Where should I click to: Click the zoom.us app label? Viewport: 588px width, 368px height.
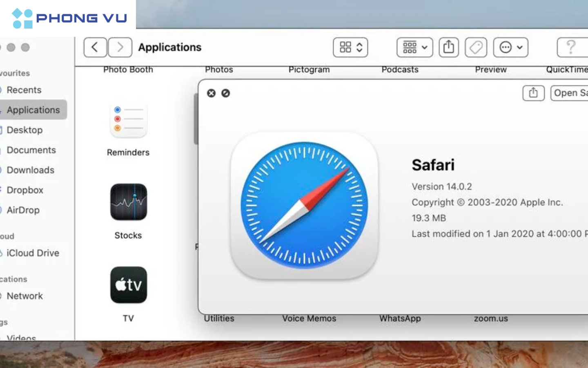coord(491,319)
